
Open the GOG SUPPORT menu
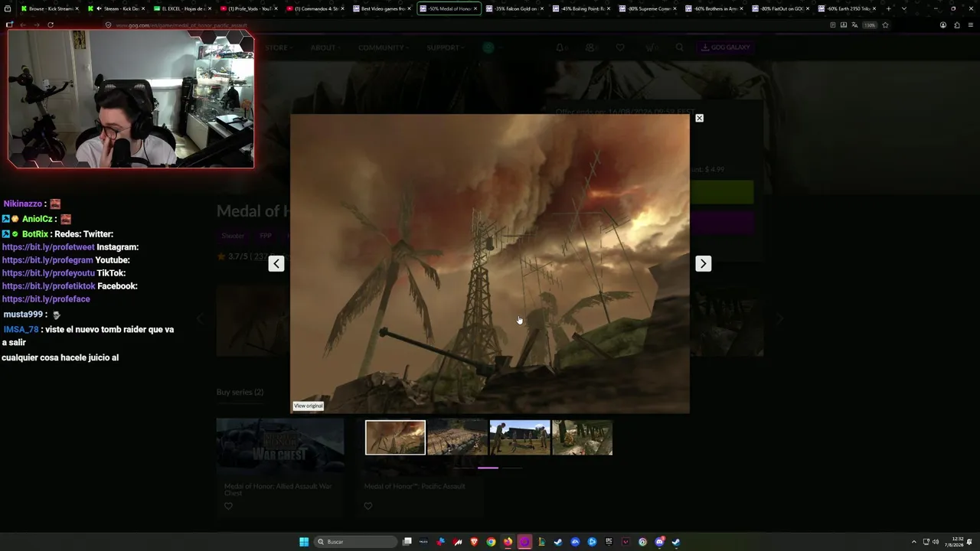click(445, 47)
